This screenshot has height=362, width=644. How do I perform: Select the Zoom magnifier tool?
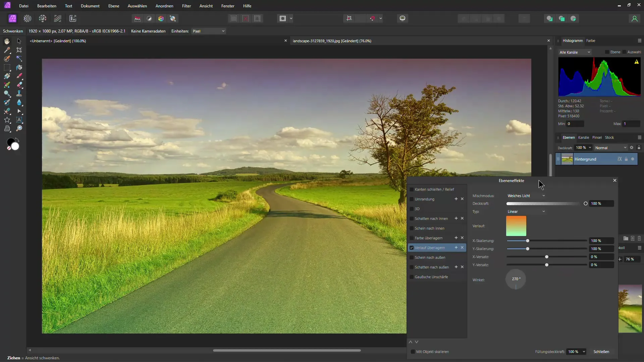click(19, 128)
